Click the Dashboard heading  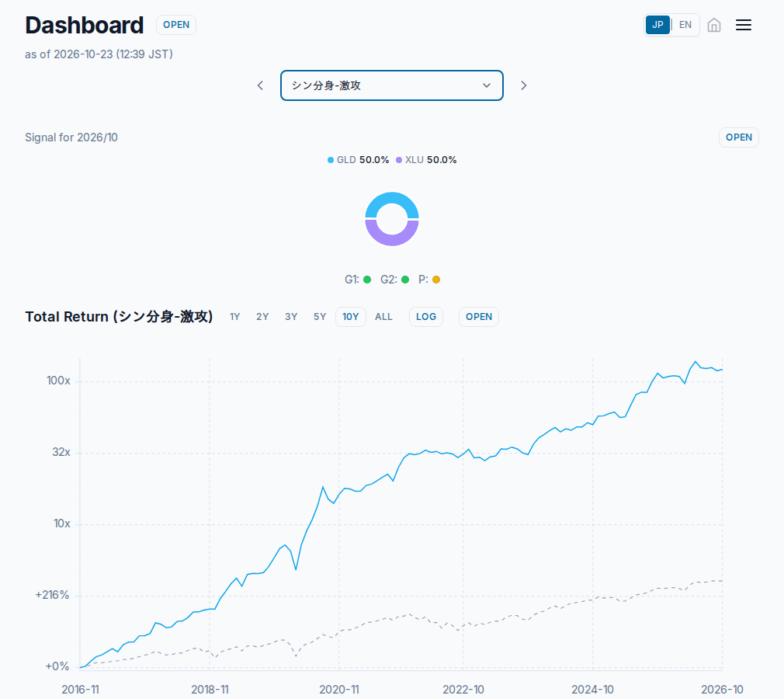click(x=85, y=25)
